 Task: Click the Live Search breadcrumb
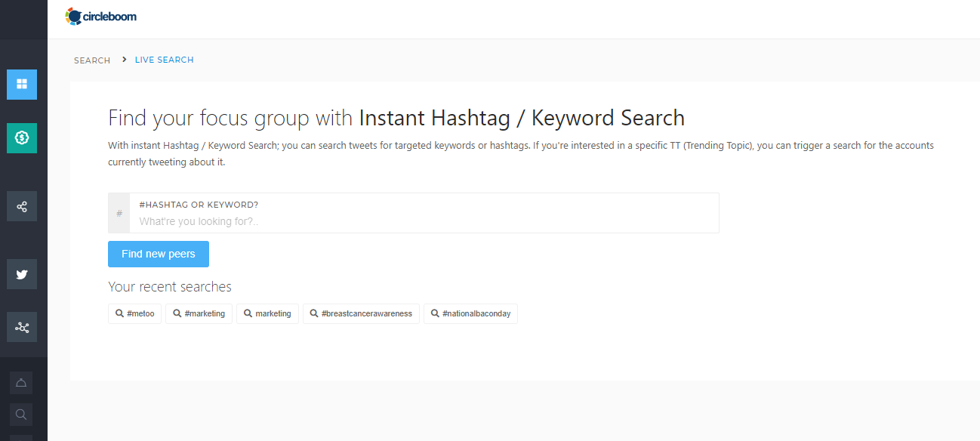pyautogui.click(x=165, y=60)
